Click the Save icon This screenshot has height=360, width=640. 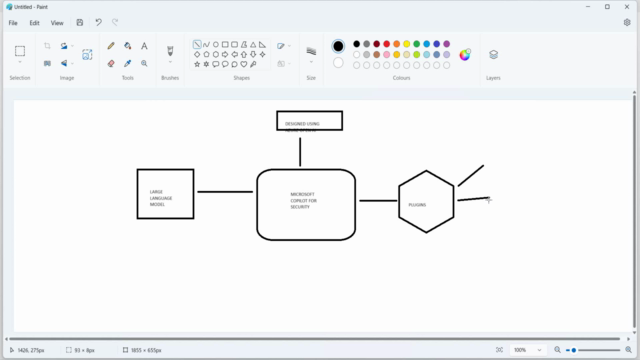click(80, 22)
